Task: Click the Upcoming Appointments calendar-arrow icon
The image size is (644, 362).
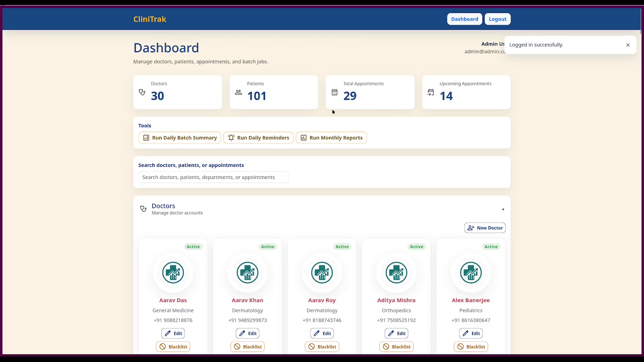Action: tap(431, 92)
